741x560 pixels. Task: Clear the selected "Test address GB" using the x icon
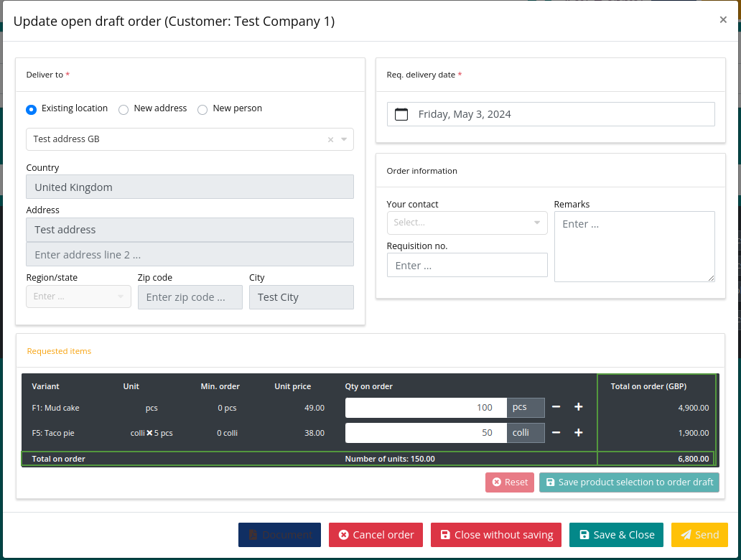[x=330, y=139]
